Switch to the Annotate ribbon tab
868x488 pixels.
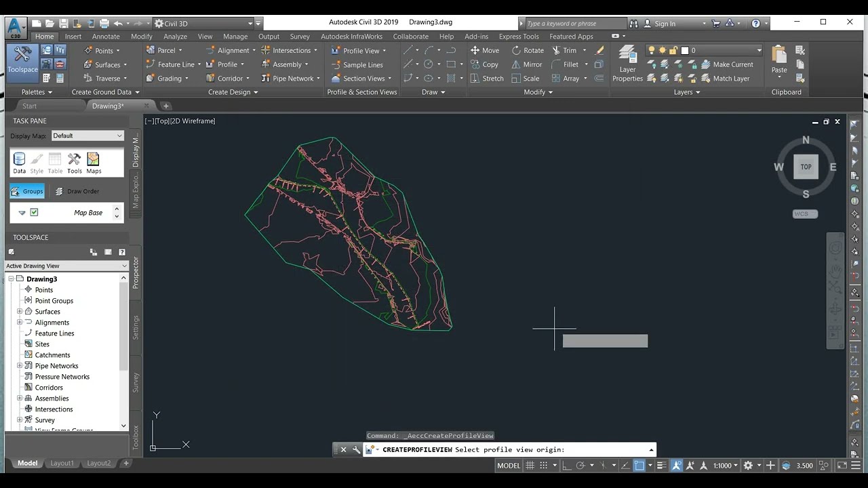106,37
